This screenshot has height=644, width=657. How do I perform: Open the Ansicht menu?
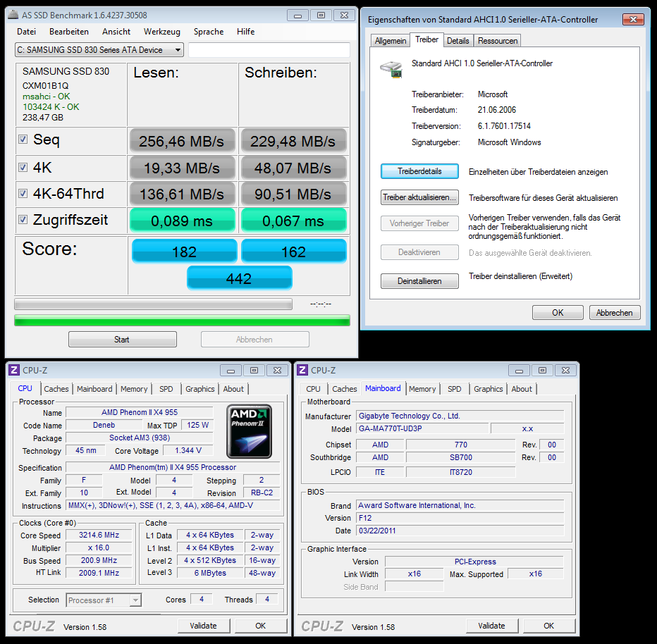116,32
